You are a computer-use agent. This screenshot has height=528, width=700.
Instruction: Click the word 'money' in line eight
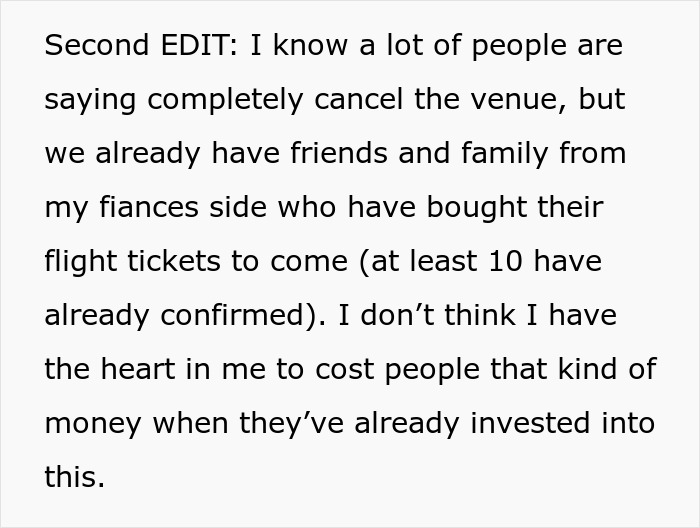(x=93, y=425)
